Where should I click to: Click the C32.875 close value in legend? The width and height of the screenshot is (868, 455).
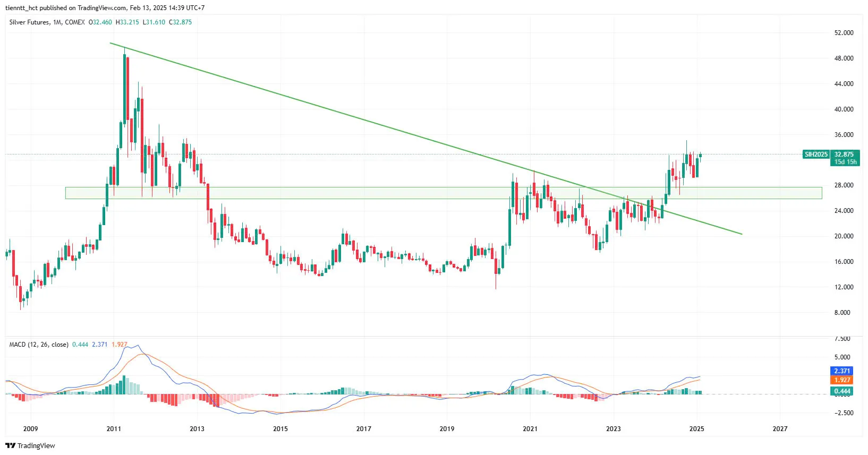(181, 22)
